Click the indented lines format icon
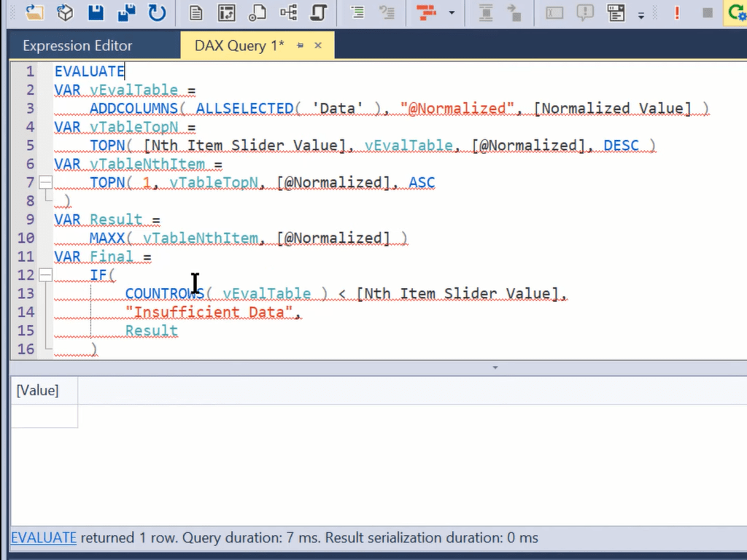Image resolution: width=747 pixels, height=560 pixels. click(x=357, y=12)
